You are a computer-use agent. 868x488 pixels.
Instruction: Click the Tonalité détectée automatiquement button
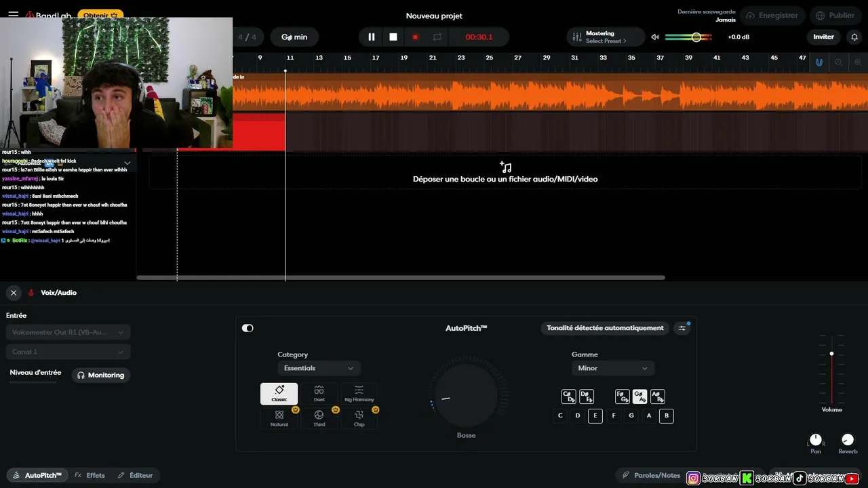pyautogui.click(x=605, y=328)
